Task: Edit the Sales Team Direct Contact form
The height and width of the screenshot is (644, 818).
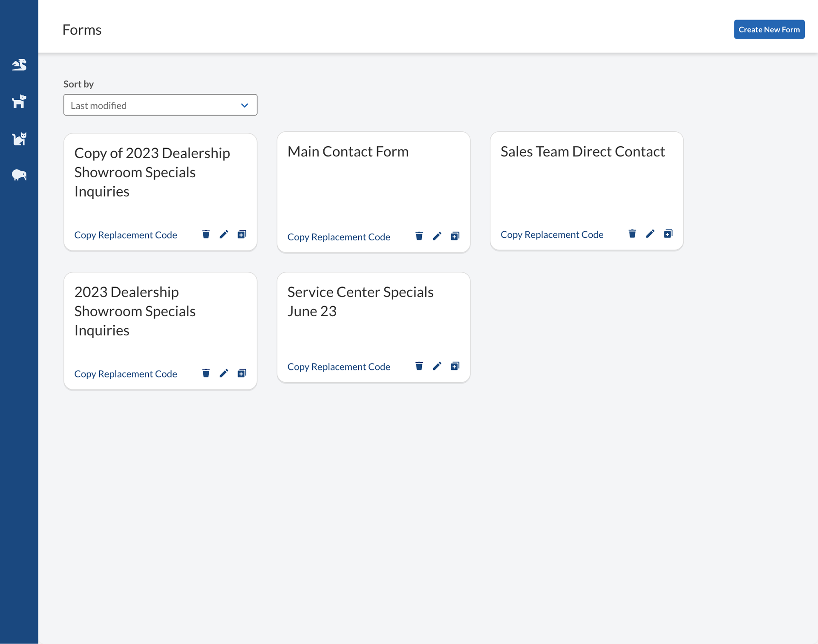Action: (x=650, y=234)
